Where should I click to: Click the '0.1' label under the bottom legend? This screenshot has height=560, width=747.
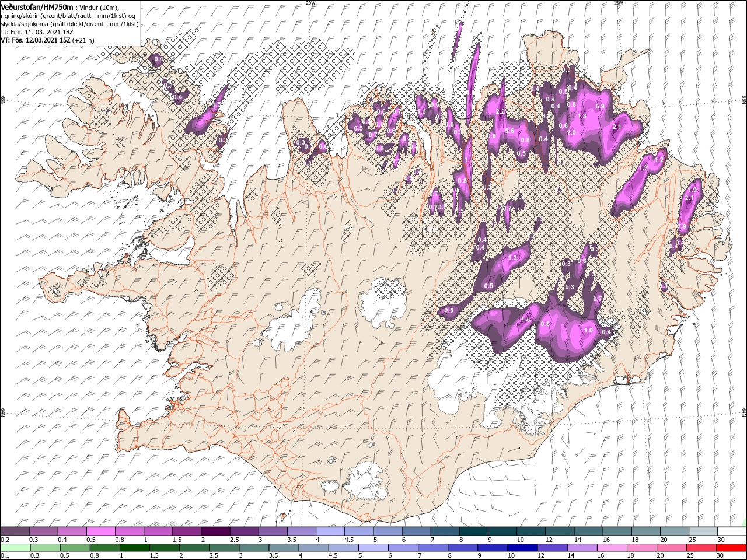5,556
